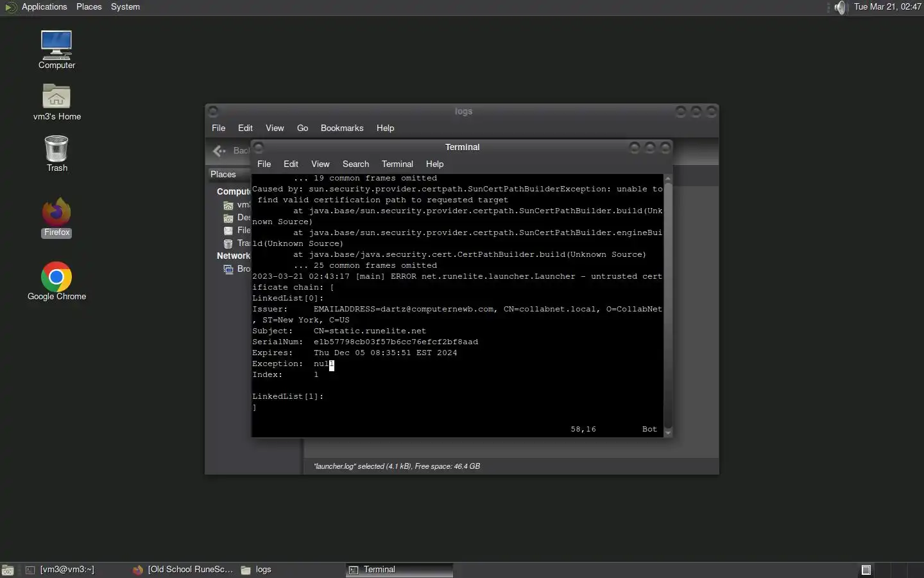Click the Terminal window title bar
Viewport: 924px width, 578px height.
[x=462, y=147]
